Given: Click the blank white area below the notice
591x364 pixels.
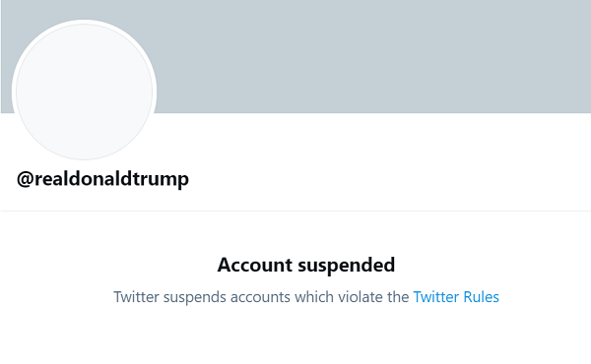Looking at the screenshot, I should (x=295, y=336).
